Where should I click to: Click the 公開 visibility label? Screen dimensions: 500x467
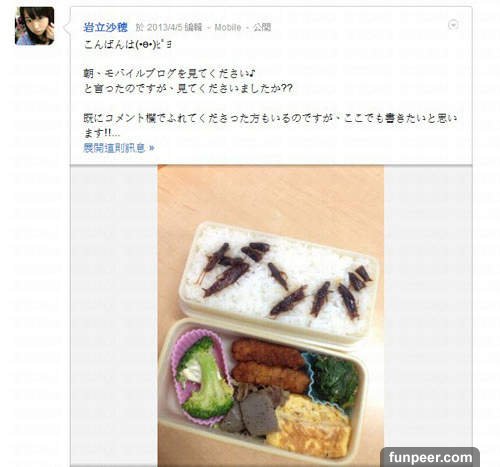[262, 27]
